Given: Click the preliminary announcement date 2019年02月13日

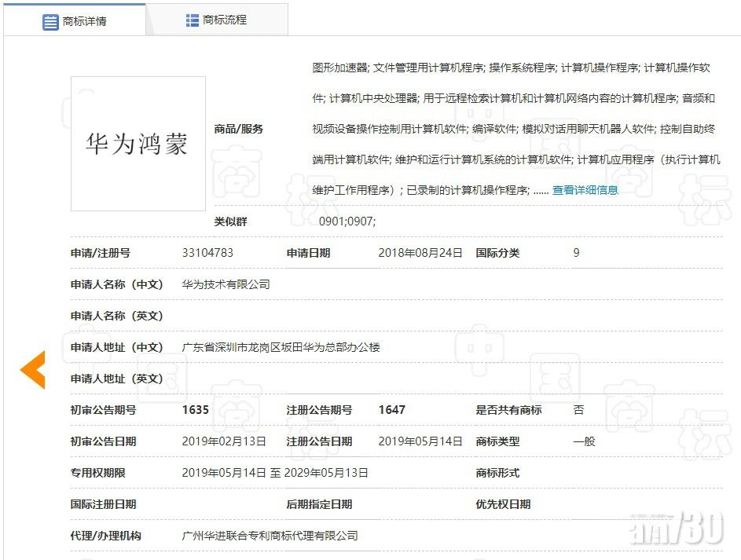Looking at the screenshot, I should pyautogui.click(x=224, y=441).
